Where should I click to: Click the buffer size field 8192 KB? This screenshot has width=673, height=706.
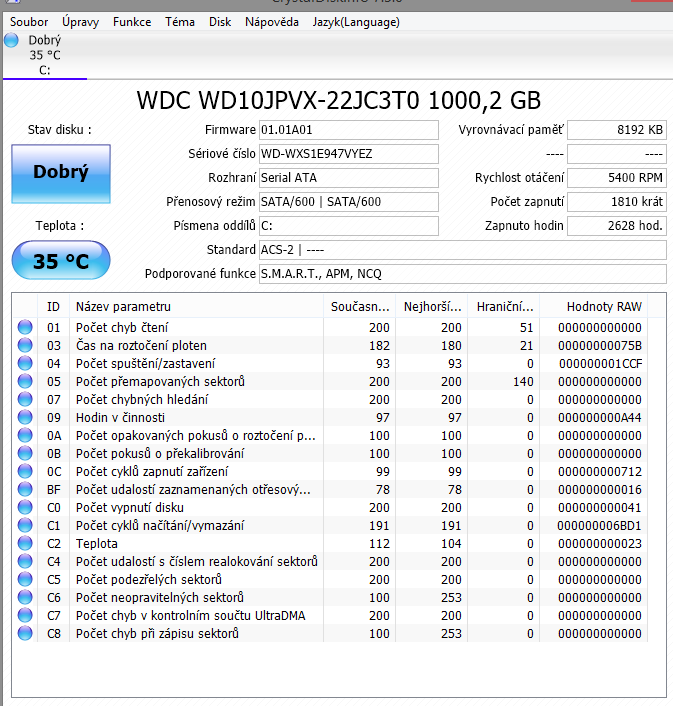617,130
